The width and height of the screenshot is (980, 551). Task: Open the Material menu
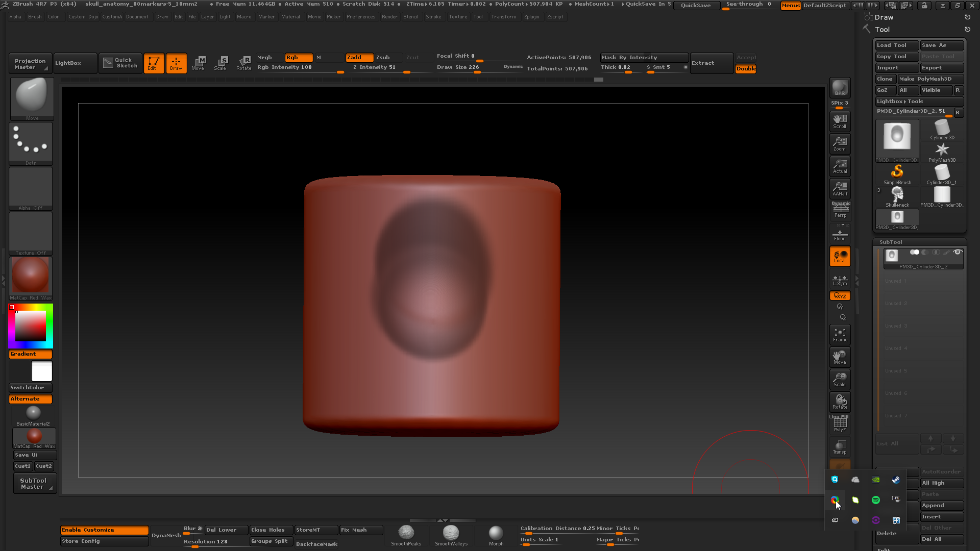click(290, 17)
